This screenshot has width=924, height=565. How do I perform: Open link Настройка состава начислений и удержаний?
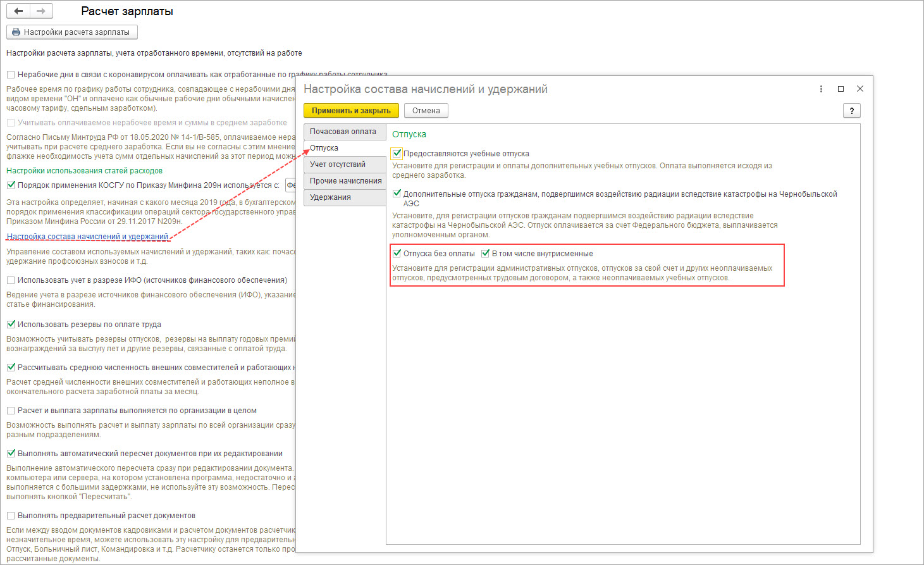[x=88, y=237]
